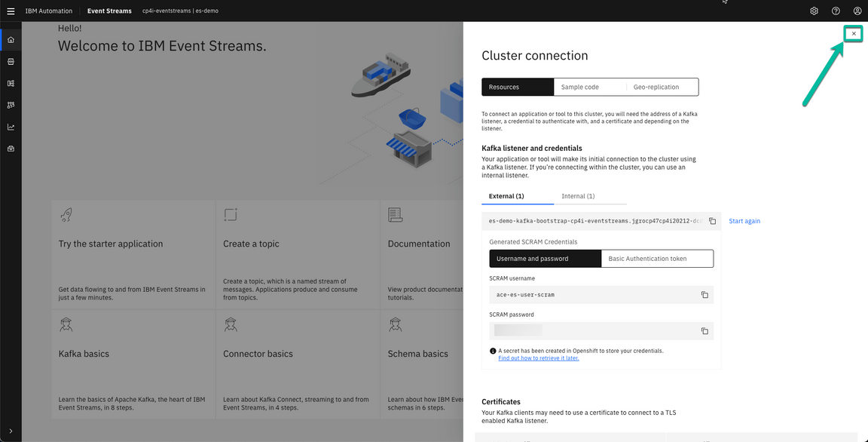This screenshot has height=442, width=868.
Task: Open the credential retrieval link
Action: [538, 358]
